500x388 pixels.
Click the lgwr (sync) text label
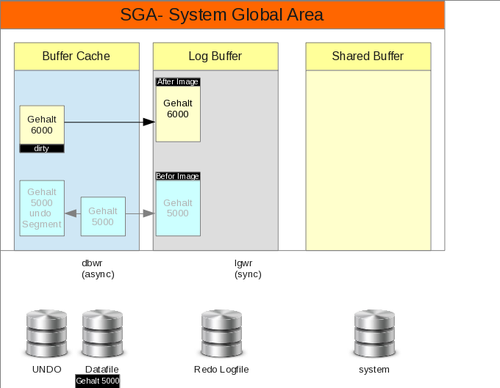248,269
